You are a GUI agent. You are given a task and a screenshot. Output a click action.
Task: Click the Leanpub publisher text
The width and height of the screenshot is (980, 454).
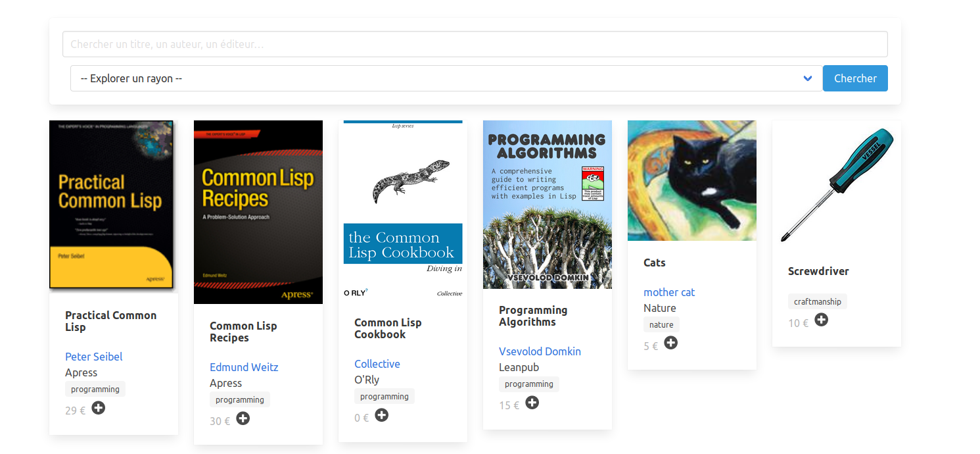point(519,367)
